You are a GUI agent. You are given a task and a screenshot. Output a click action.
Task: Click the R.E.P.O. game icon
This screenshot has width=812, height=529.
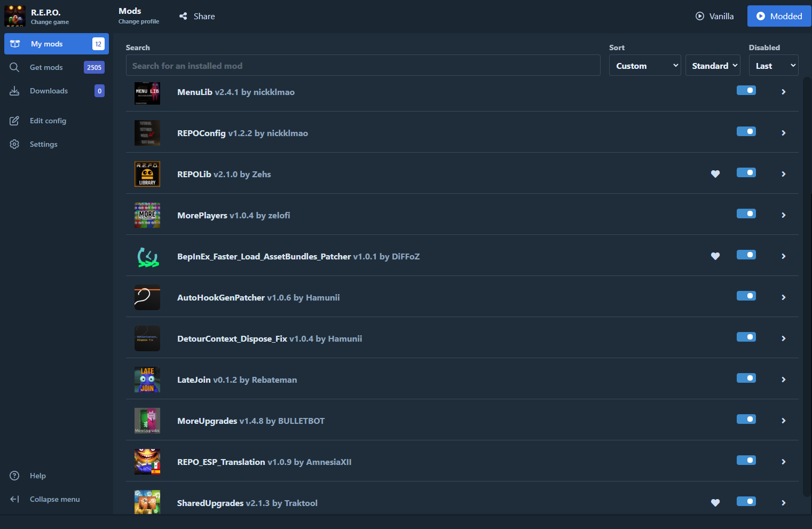pyautogui.click(x=15, y=16)
